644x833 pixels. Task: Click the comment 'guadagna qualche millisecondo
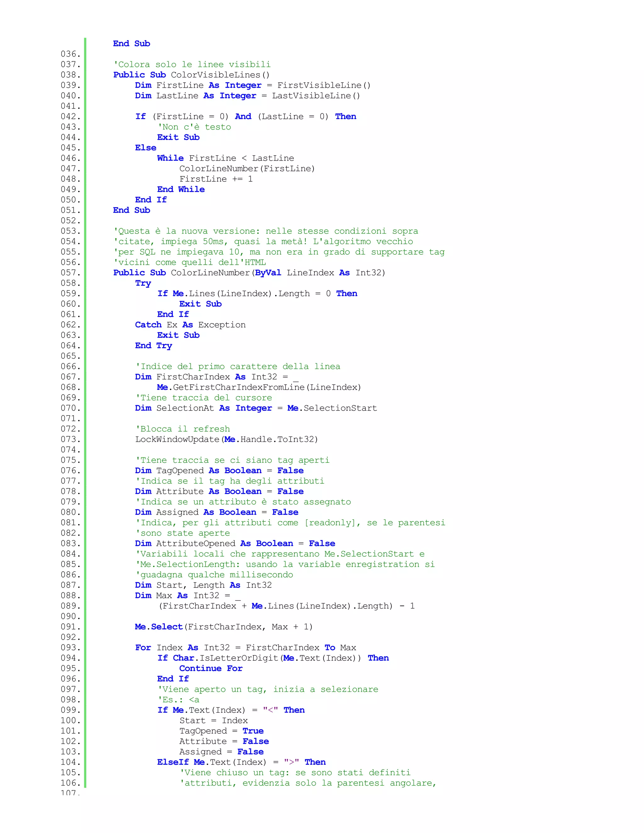pos(214,575)
